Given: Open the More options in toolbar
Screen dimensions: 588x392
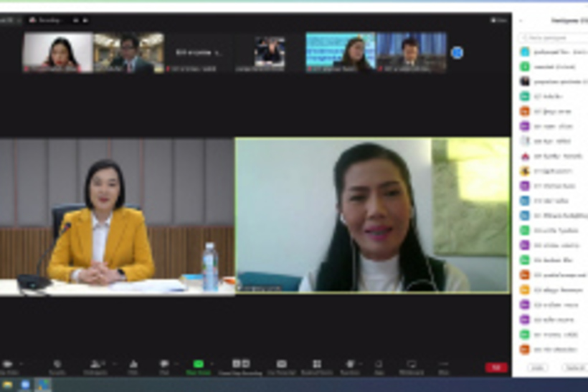Looking at the screenshot, I should tap(444, 367).
